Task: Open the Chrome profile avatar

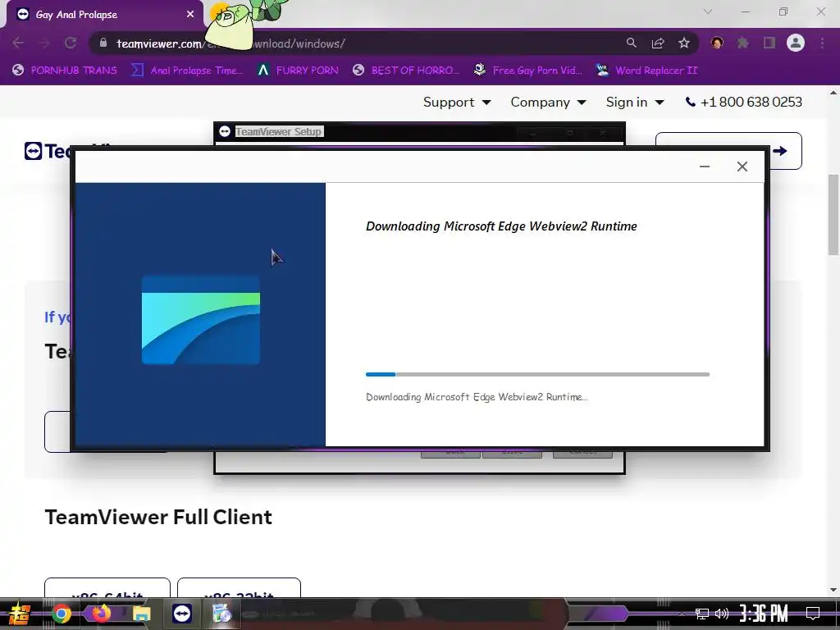Action: click(x=796, y=43)
